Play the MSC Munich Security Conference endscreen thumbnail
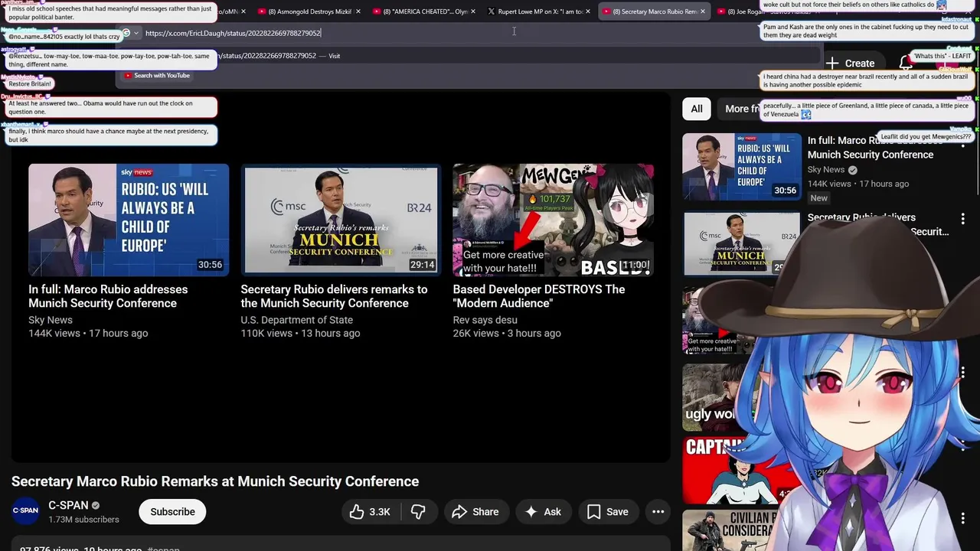 pos(341,220)
